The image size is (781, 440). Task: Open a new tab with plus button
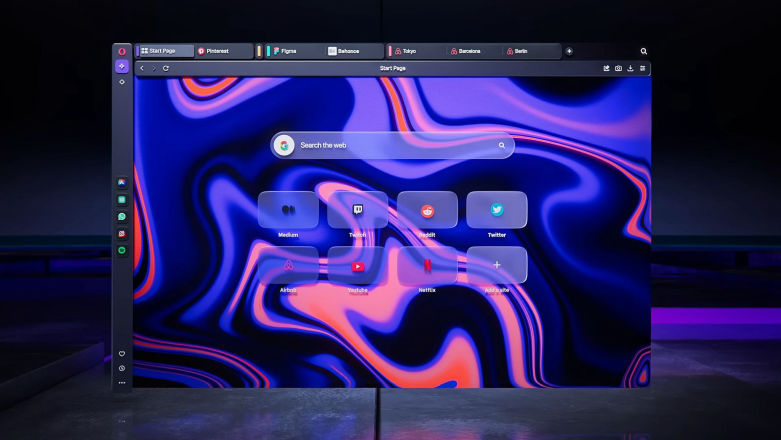pyautogui.click(x=569, y=51)
